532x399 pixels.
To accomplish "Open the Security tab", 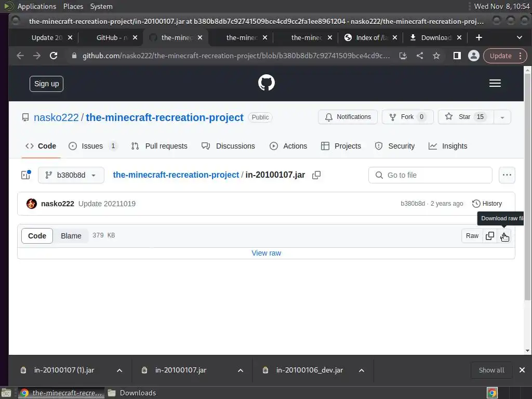I will click(395, 146).
